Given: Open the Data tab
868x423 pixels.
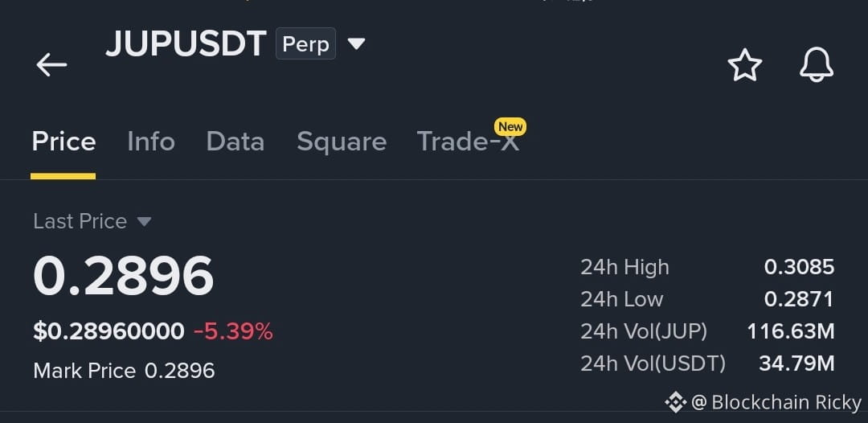Looking at the screenshot, I should (x=235, y=142).
